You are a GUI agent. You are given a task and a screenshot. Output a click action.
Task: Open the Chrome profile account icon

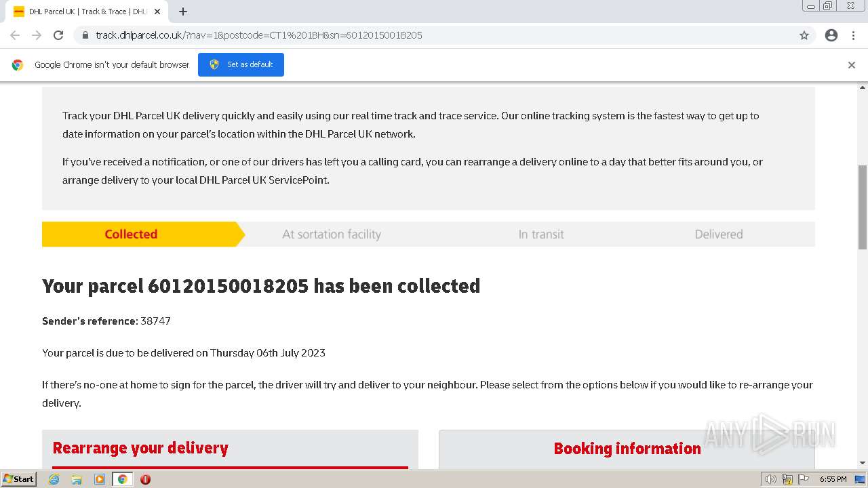point(831,35)
